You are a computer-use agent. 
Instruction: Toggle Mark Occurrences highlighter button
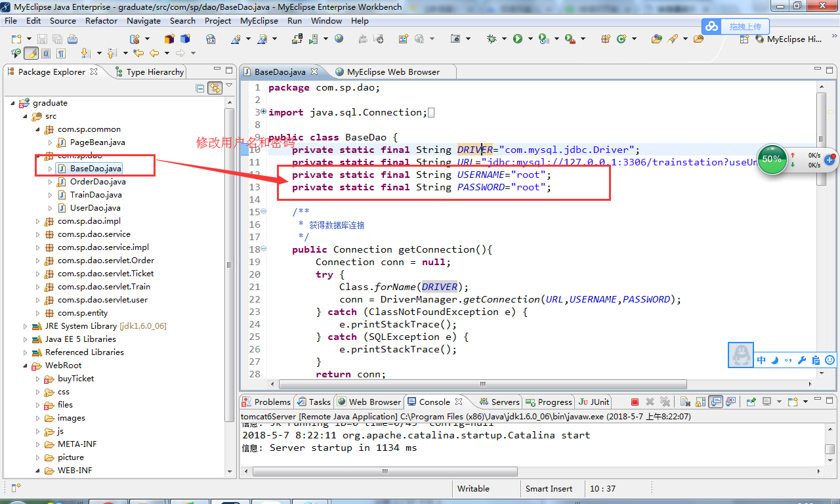tap(31, 53)
